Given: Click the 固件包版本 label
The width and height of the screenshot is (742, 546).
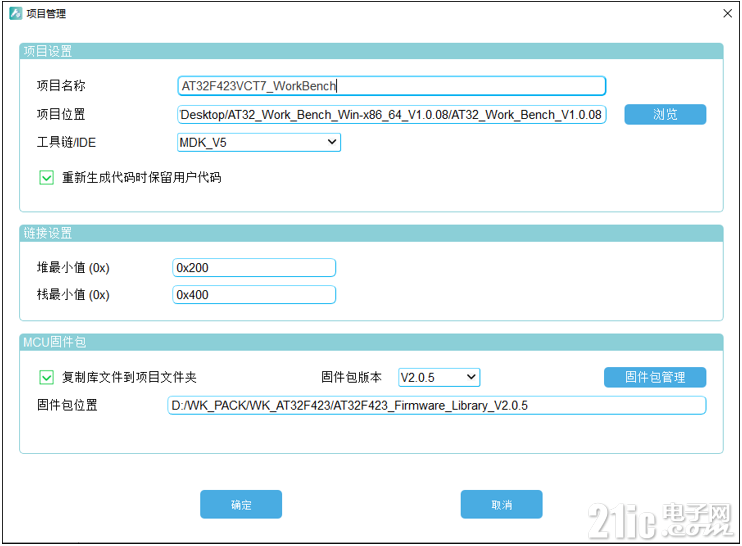Looking at the screenshot, I should (351, 377).
